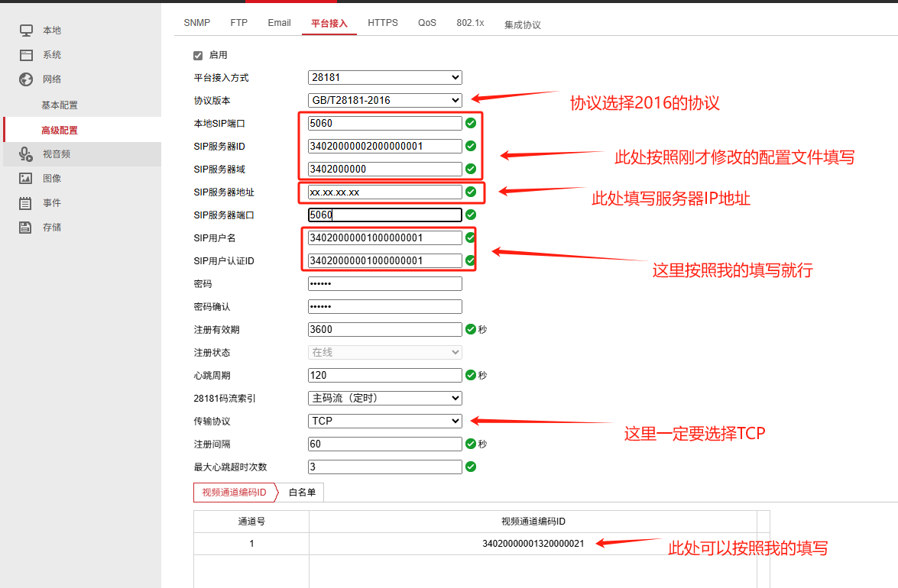Toggle the 启用 checkbox
The height and width of the screenshot is (588, 898).
tap(198, 56)
